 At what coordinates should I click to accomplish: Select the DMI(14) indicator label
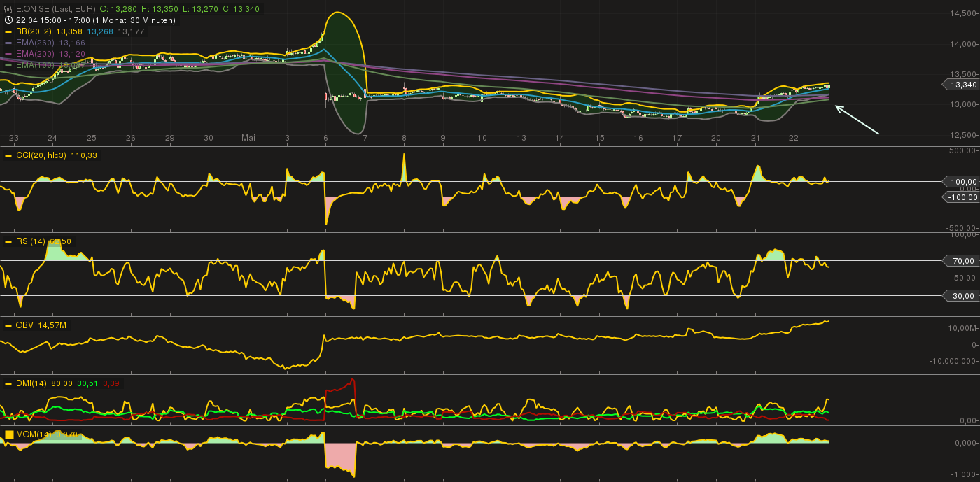click(31, 383)
